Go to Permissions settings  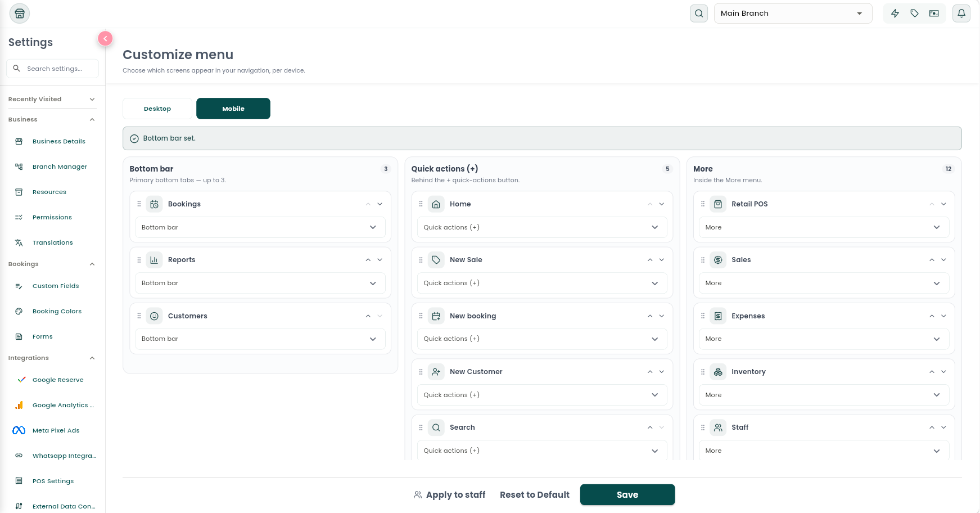53,217
